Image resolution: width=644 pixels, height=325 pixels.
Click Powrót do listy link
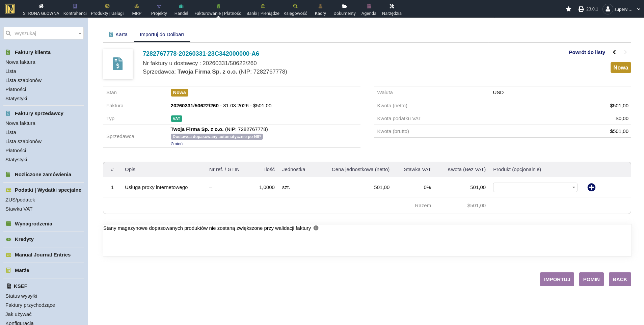coord(587,52)
